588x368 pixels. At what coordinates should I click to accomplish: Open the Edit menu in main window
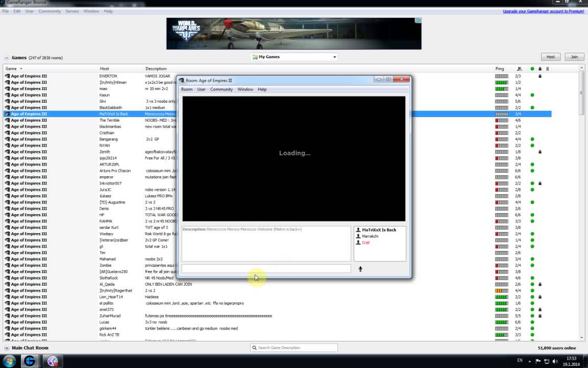pyautogui.click(x=17, y=11)
